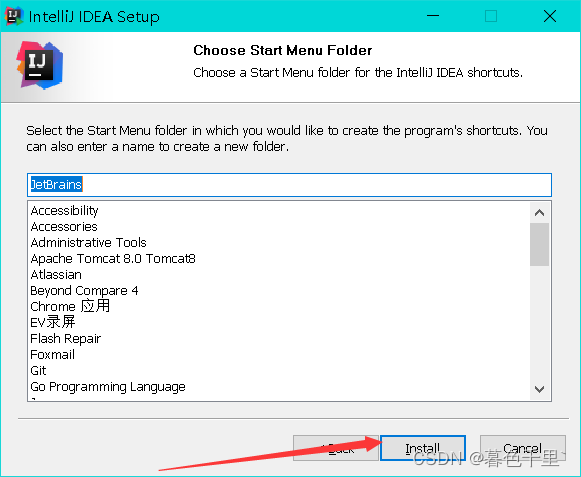
Task: Click the IntelliJ IDEA title bar icon
Action: pyautogui.click(x=14, y=16)
